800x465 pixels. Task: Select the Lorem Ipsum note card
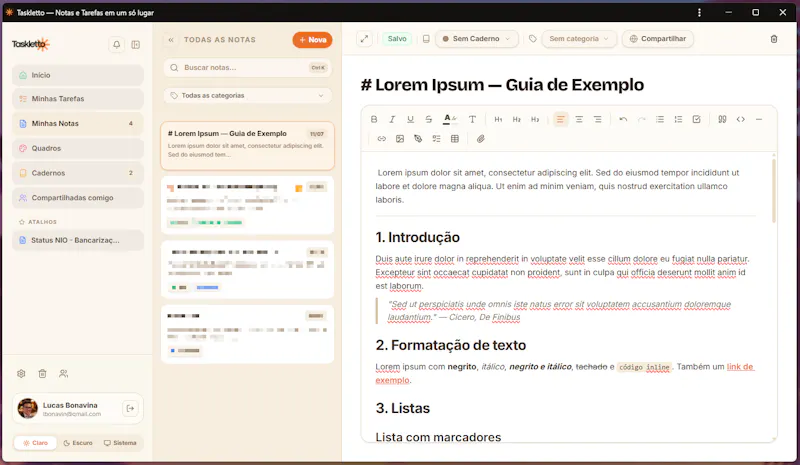pyautogui.click(x=247, y=146)
